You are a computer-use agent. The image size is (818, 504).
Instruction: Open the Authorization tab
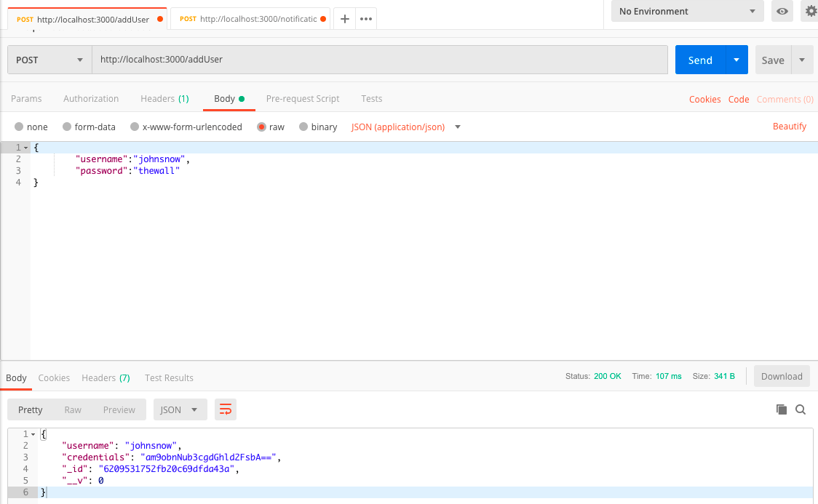pyautogui.click(x=91, y=98)
